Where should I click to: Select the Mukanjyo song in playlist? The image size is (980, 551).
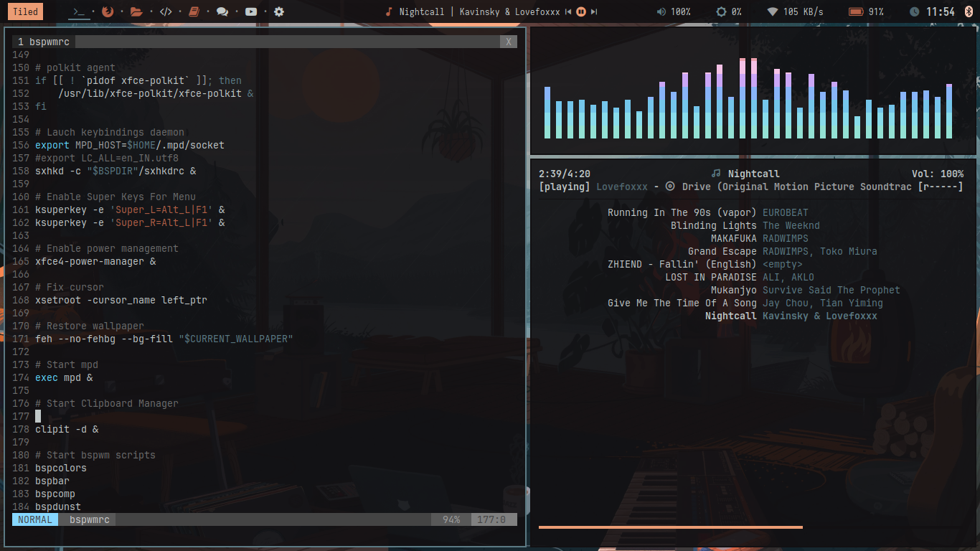click(733, 290)
